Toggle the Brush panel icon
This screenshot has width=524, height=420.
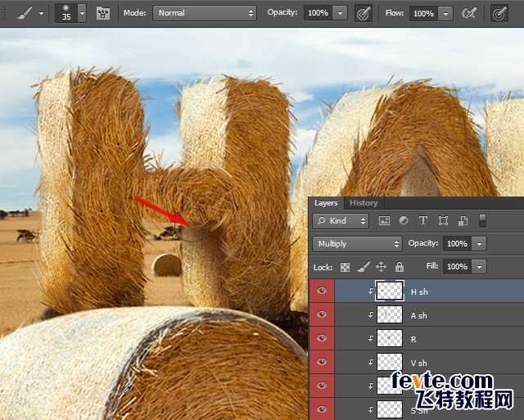click(x=103, y=13)
